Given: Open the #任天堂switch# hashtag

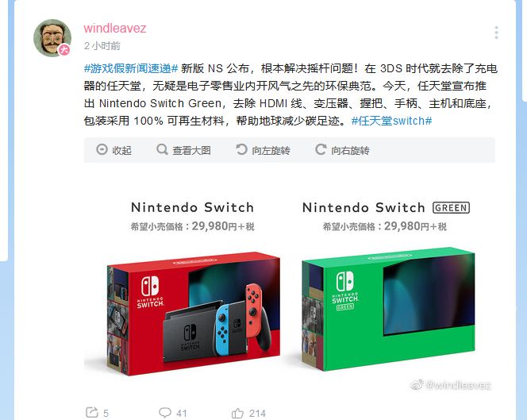Looking at the screenshot, I should tap(391, 121).
